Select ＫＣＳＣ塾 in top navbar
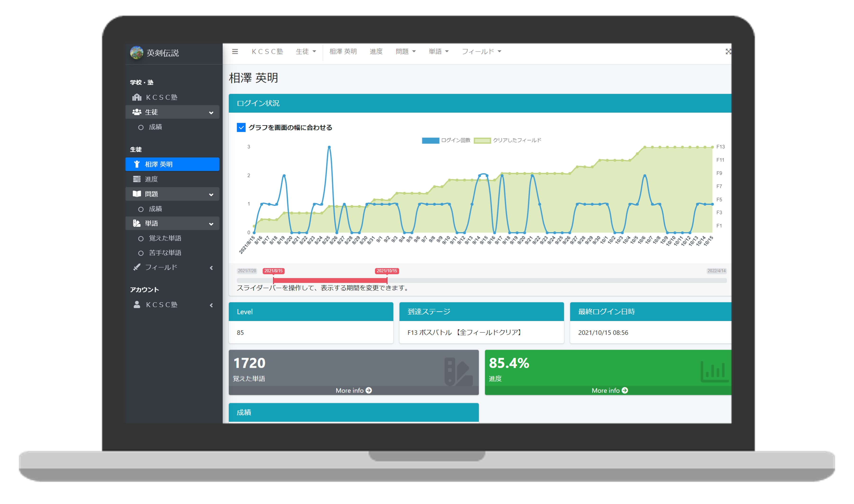Screen dimensions: 854x504 (x=267, y=52)
